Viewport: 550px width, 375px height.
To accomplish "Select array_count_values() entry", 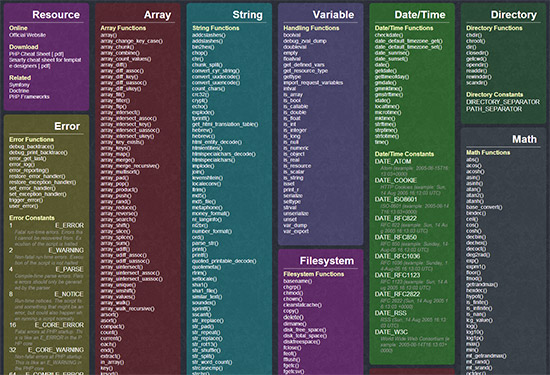I will pos(126,59).
